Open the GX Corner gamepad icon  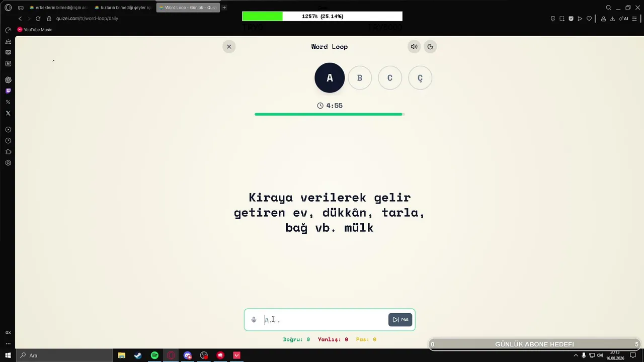[x=21, y=8]
